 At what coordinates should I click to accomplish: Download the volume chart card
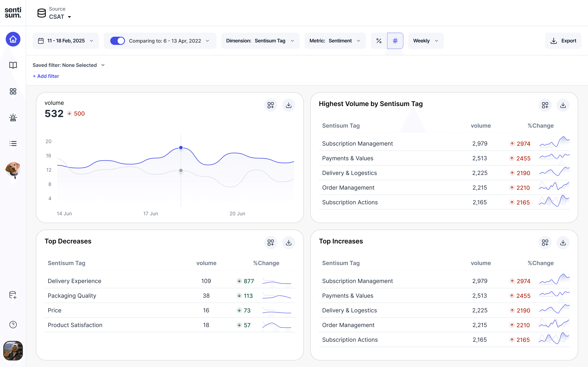[288, 105]
